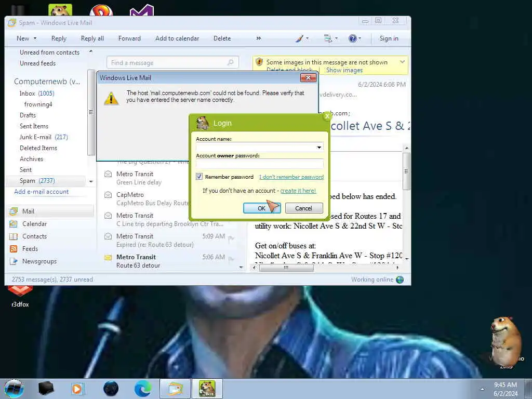Open the media player taskbar icon
The image size is (532, 399).
point(78,389)
